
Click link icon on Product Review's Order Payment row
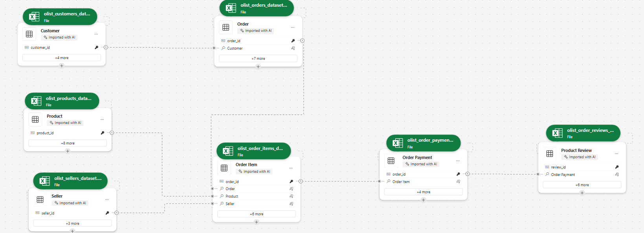617,174
